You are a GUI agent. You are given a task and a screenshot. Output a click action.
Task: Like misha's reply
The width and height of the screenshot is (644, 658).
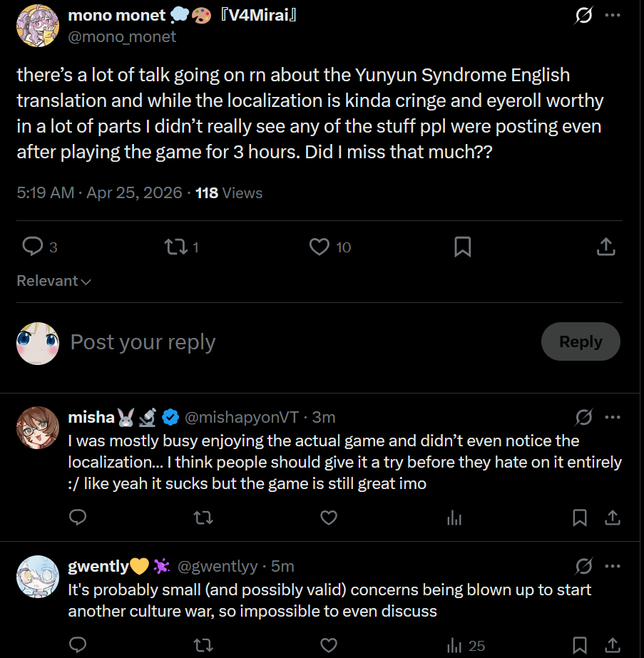pyautogui.click(x=329, y=518)
